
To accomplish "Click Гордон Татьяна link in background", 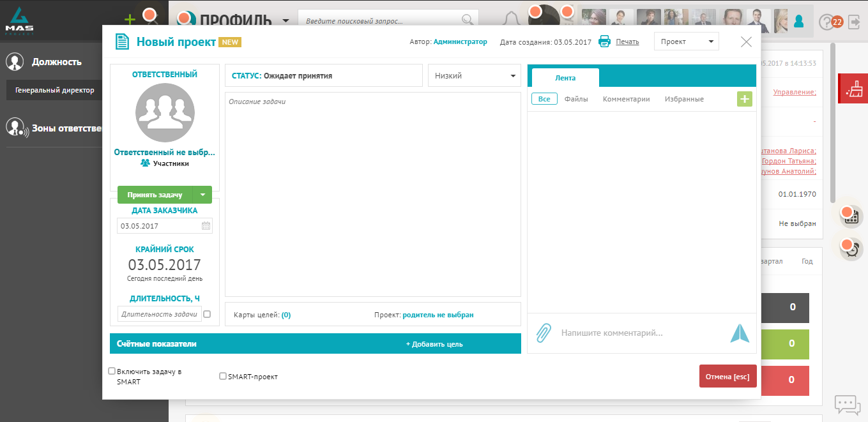I will point(789,162).
